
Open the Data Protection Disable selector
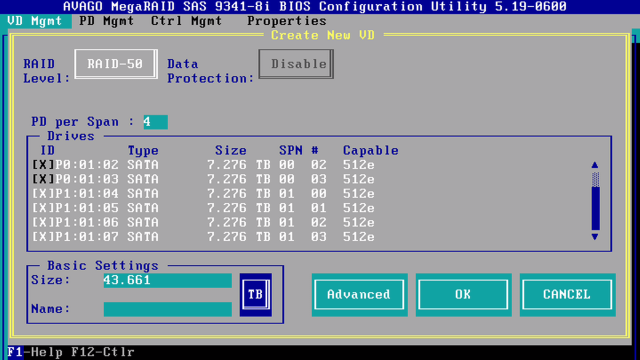click(296, 64)
